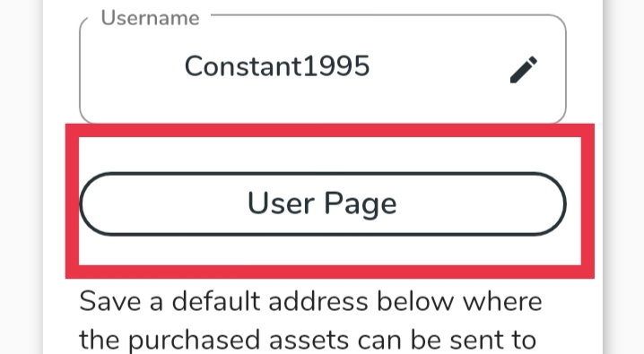Click the red highlight border above User Page
The image size is (644, 354).
330,131
